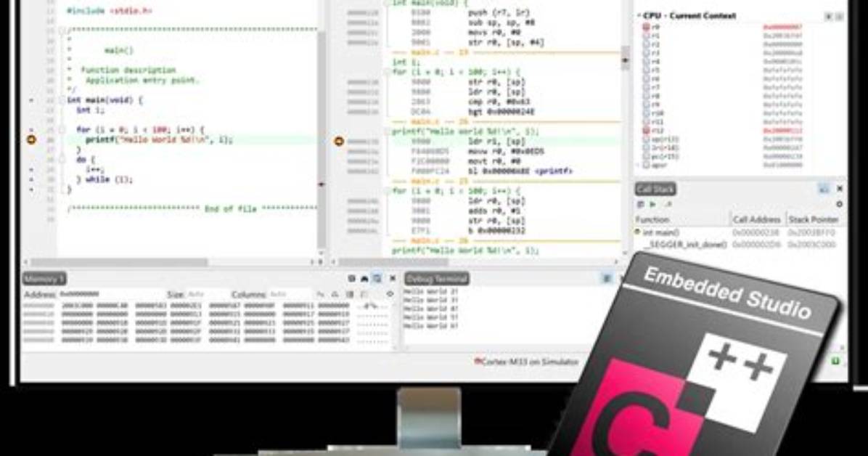Click the second Memory 1 header icon
This screenshot has height=456, width=868.
(x=364, y=279)
